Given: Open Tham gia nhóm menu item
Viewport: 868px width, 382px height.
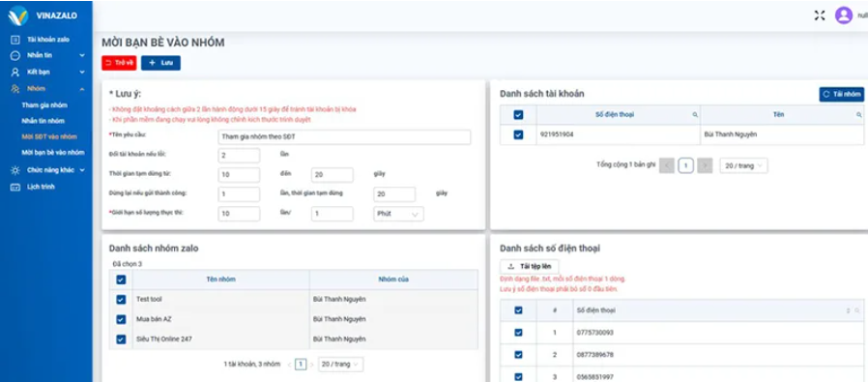Looking at the screenshot, I should point(44,105).
